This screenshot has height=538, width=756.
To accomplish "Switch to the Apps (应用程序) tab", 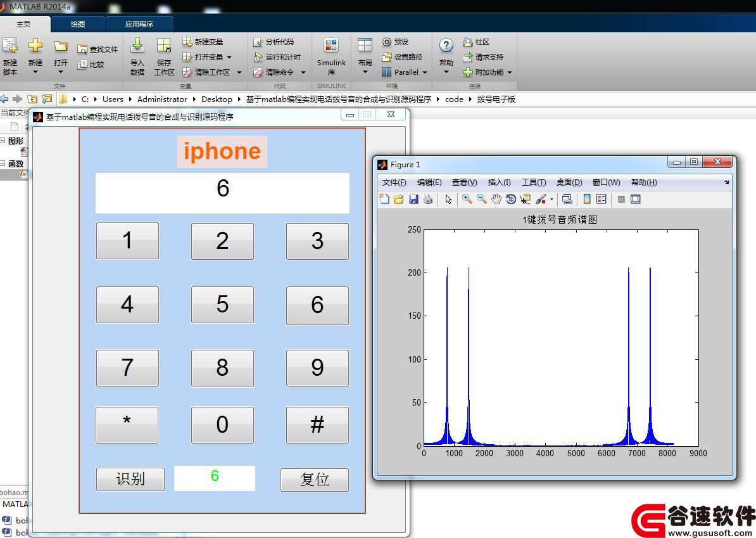I will (x=139, y=24).
